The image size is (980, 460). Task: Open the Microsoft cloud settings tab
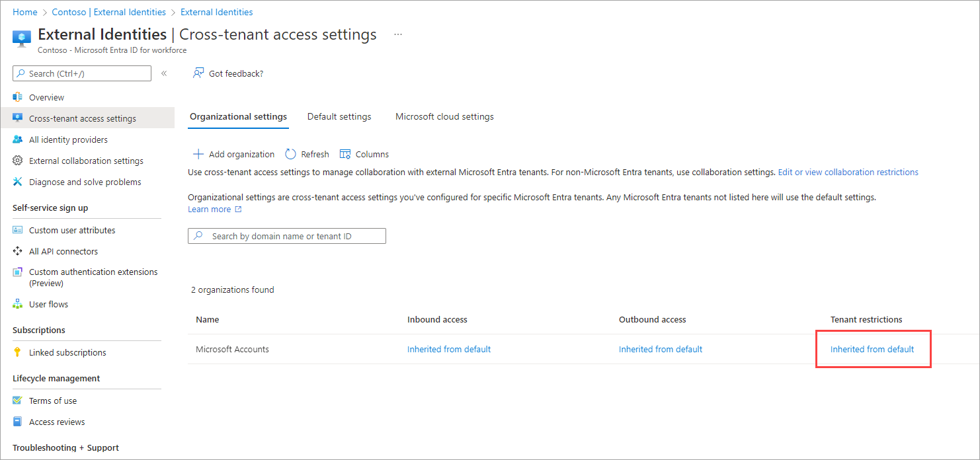pyautogui.click(x=444, y=116)
